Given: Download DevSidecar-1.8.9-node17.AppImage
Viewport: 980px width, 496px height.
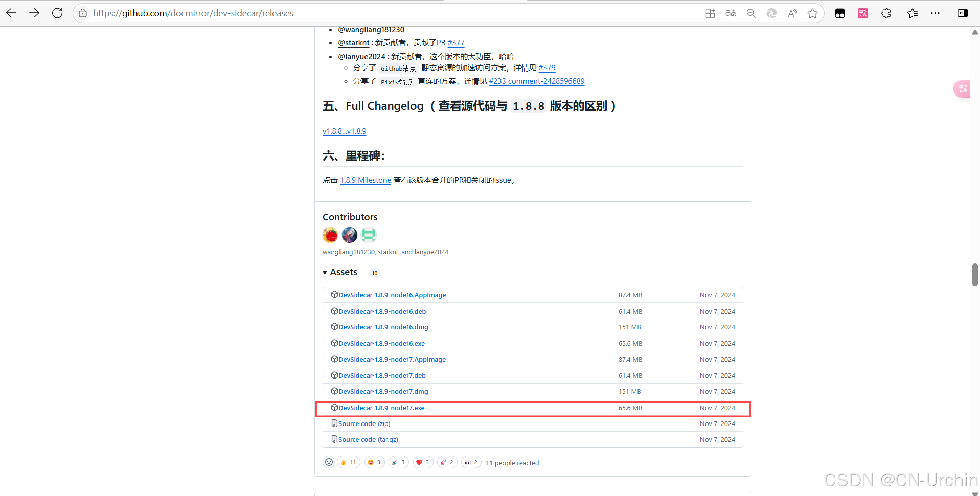Looking at the screenshot, I should pos(392,359).
